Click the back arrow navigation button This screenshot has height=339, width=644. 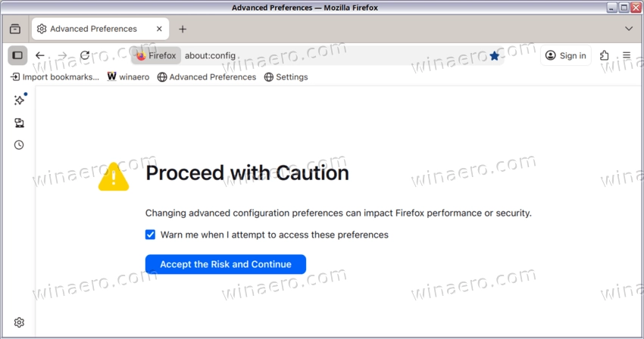[40, 55]
